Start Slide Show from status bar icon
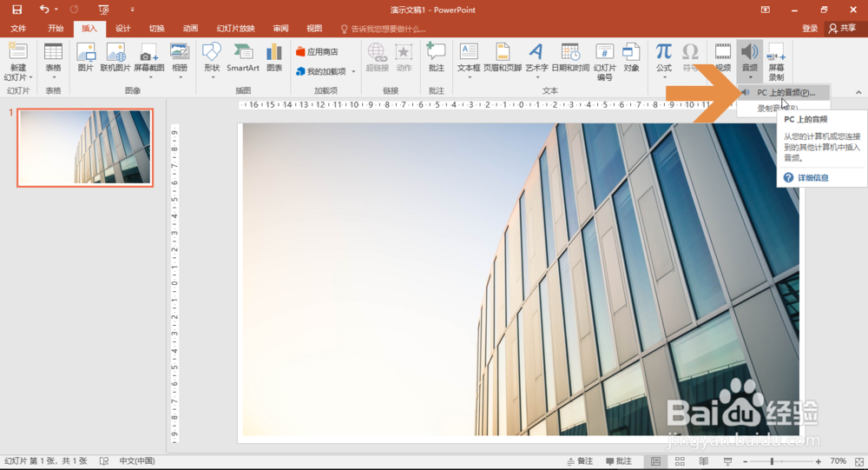This screenshot has width=868, height=470. point(728,461)
